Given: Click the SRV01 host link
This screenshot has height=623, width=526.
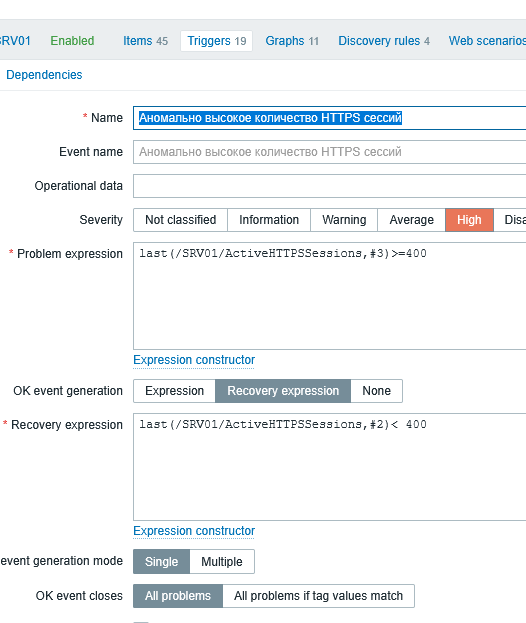Looking at the screenshot, I should 15,41.
